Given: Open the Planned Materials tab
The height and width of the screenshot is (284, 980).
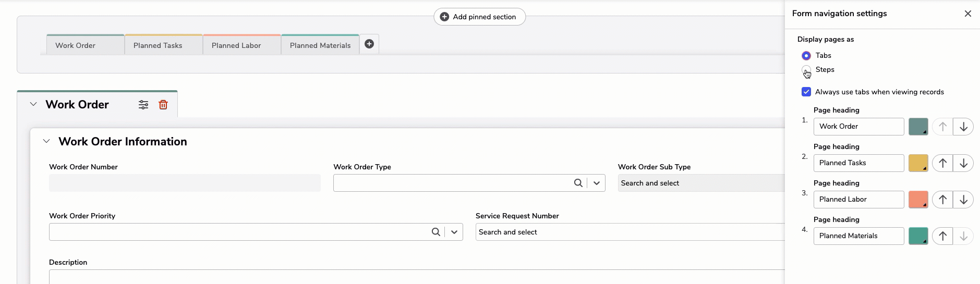Looking at the screenshot, I should (x=320, y=45).
